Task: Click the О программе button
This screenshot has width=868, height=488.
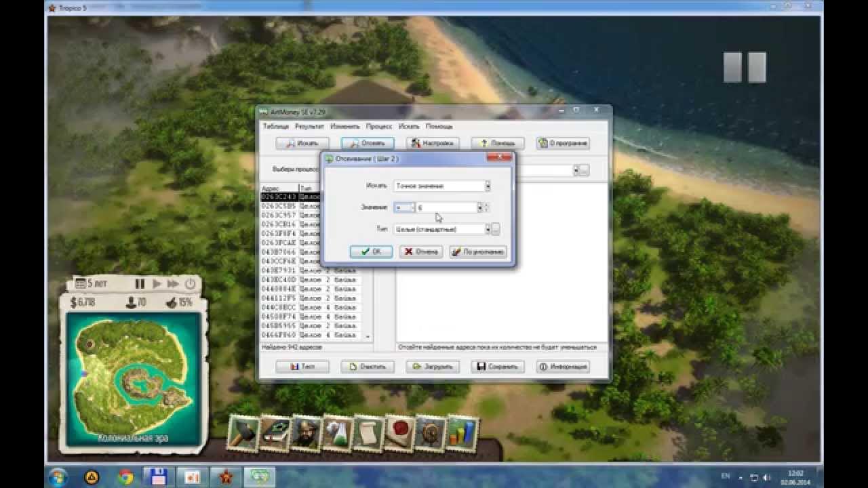Action: (563, 144)
